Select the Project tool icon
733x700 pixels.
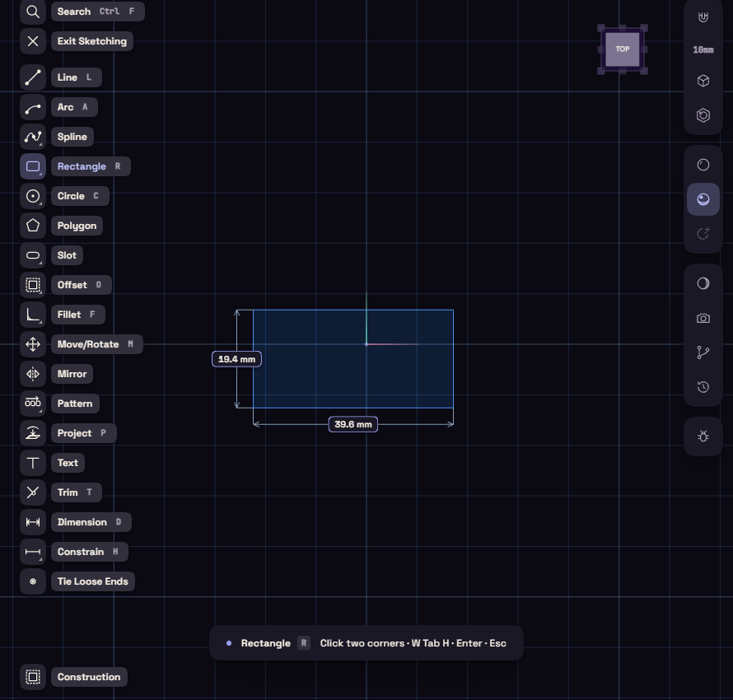pos(33,433)
